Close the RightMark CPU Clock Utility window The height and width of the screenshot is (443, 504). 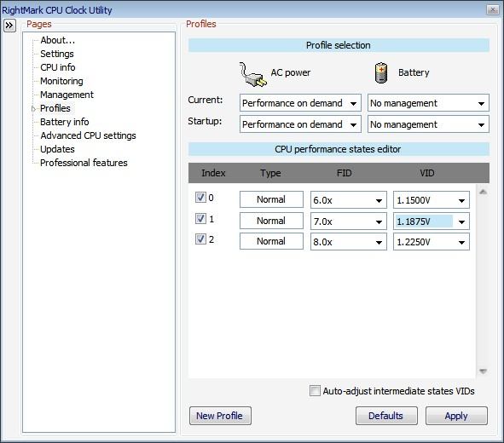(x=492, y=10)
